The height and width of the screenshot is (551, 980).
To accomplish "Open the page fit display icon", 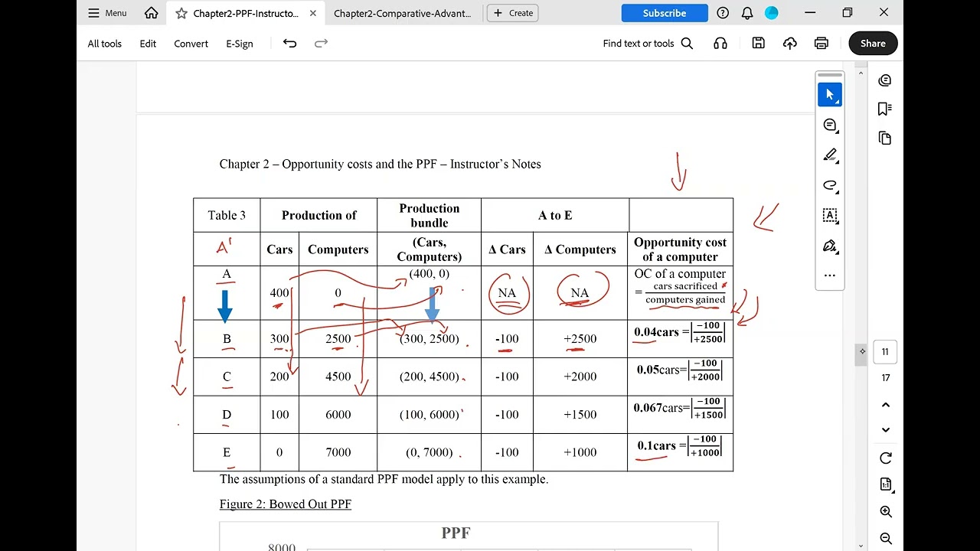I will coord(886,484).
